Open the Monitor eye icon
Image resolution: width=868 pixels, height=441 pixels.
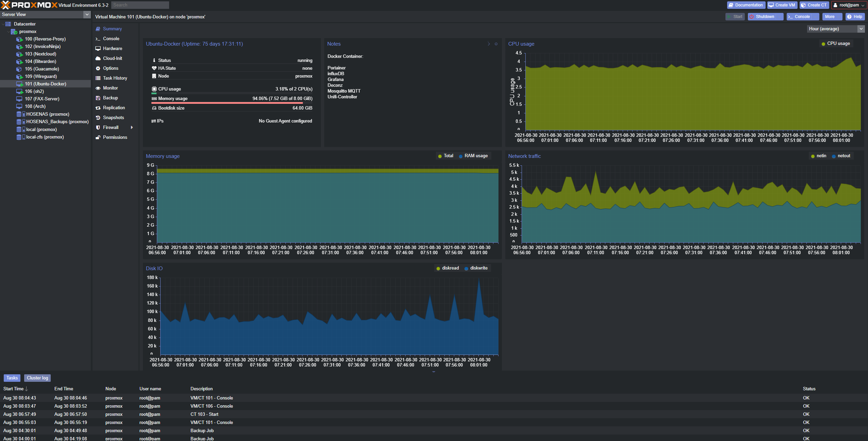coord(98,88)
